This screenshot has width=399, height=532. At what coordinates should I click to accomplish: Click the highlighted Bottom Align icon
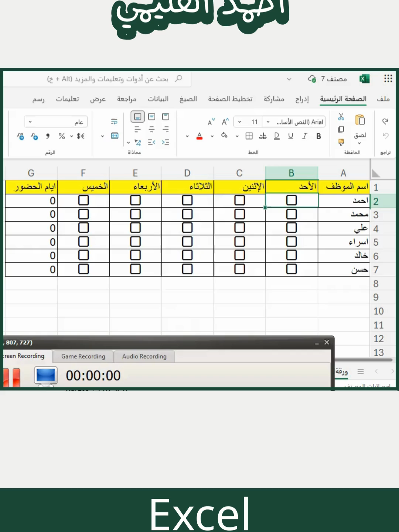[x=137, y=117]
